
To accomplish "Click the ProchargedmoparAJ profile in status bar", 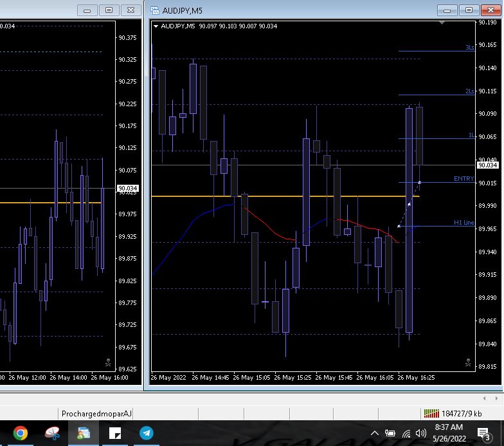I will tap(96, 413).
